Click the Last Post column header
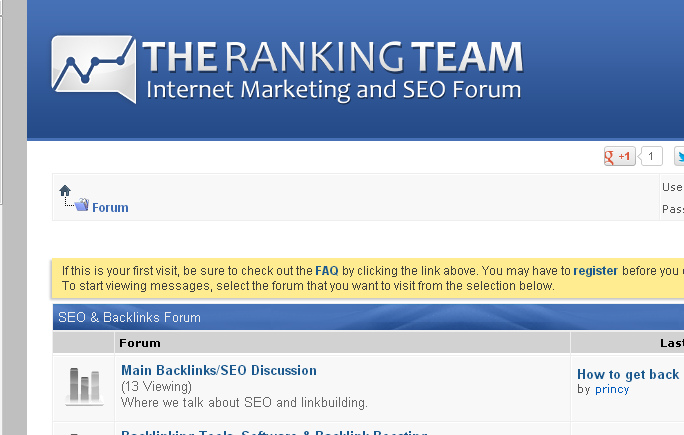This screenshot has height=435, width=684. tap(672, 342)
